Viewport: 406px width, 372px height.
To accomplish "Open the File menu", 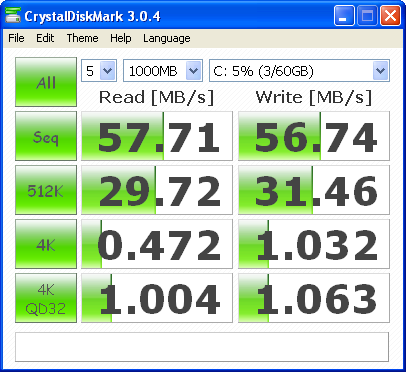I will point(16,38).
